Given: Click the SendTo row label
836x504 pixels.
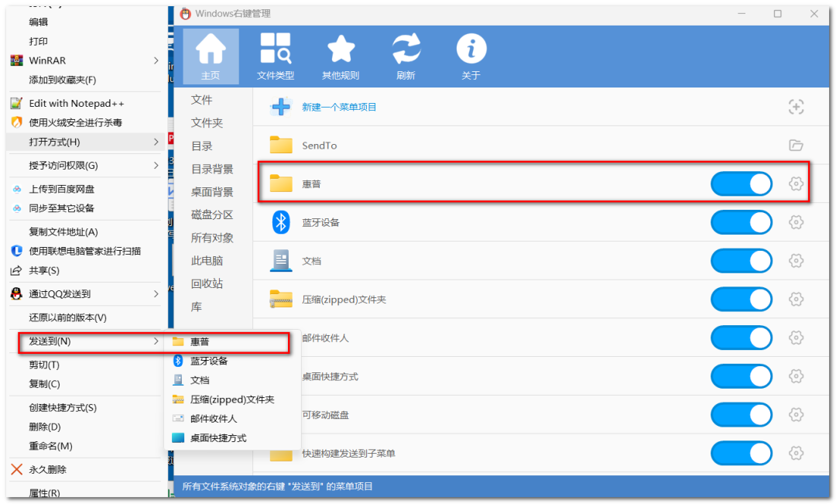Looking at the screenshot, I should coord(320,146).
